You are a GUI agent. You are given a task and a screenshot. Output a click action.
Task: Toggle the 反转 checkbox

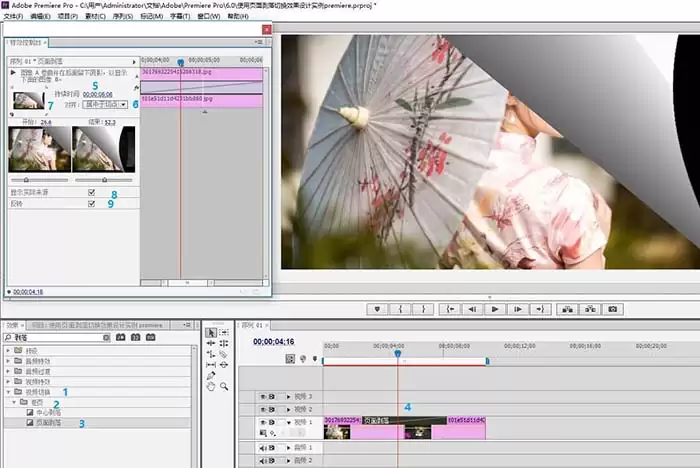coord(92,203)
